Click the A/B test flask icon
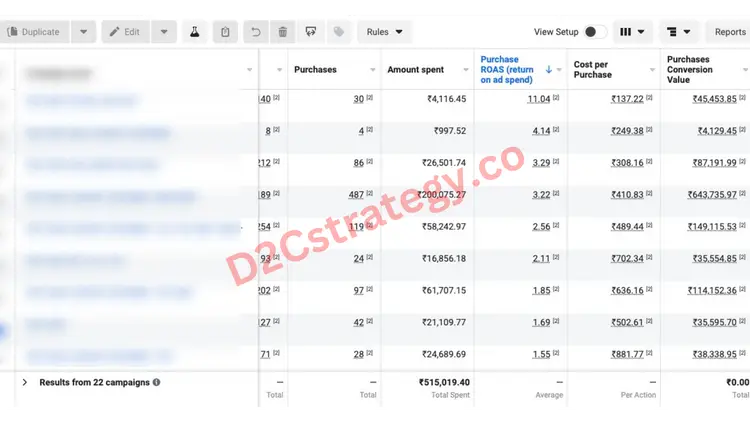The height and width of the screenshot is (422, 750). (x=194, y=32)
